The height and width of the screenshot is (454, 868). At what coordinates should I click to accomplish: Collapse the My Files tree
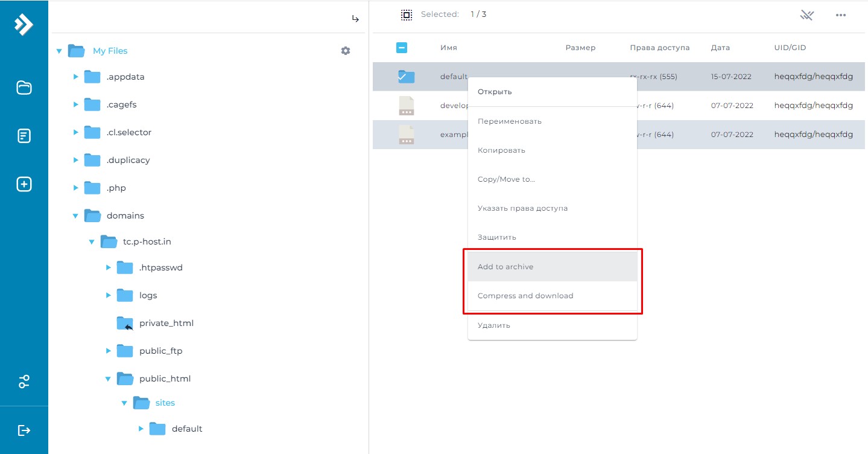(59, 51)
